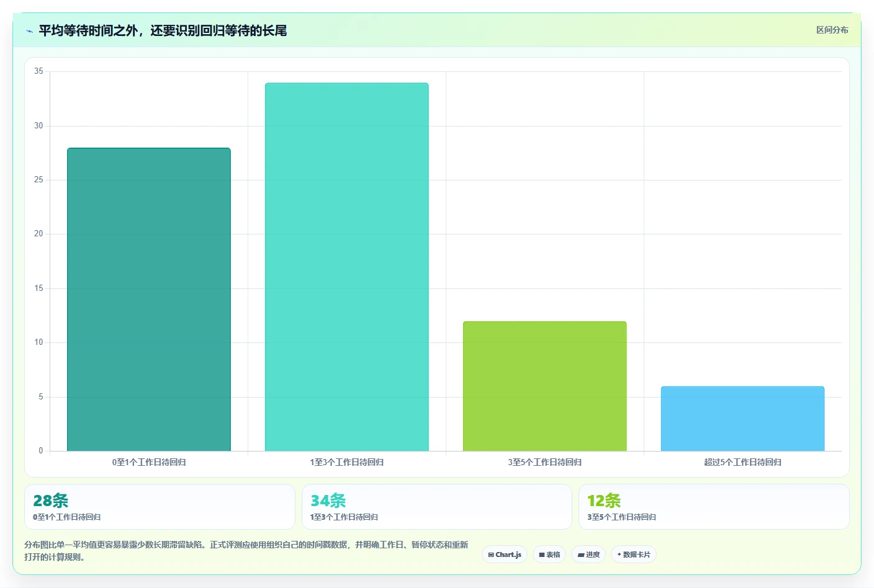The image size is (874, 588).
Task: Click the footnote paragraph starting 分布图比单一平均值
Action: click(246, 551)
